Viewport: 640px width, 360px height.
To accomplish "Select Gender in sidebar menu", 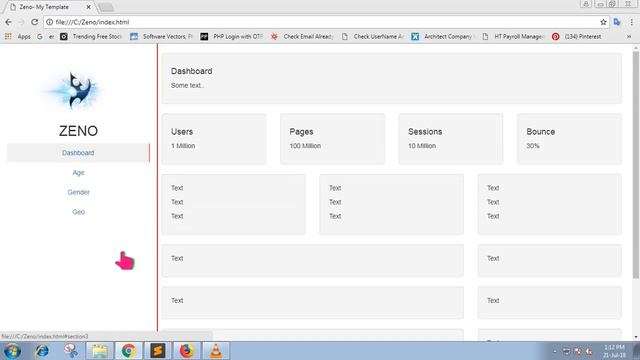I will coord(78,192).
